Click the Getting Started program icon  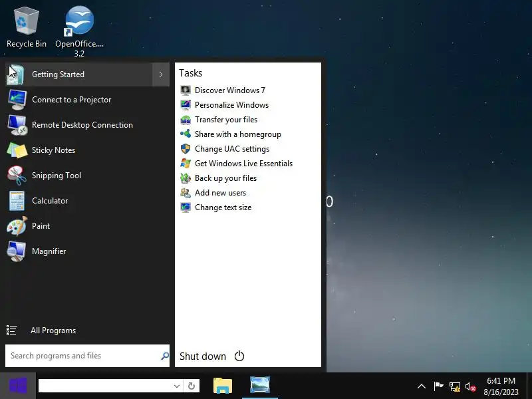click(15, 74)
